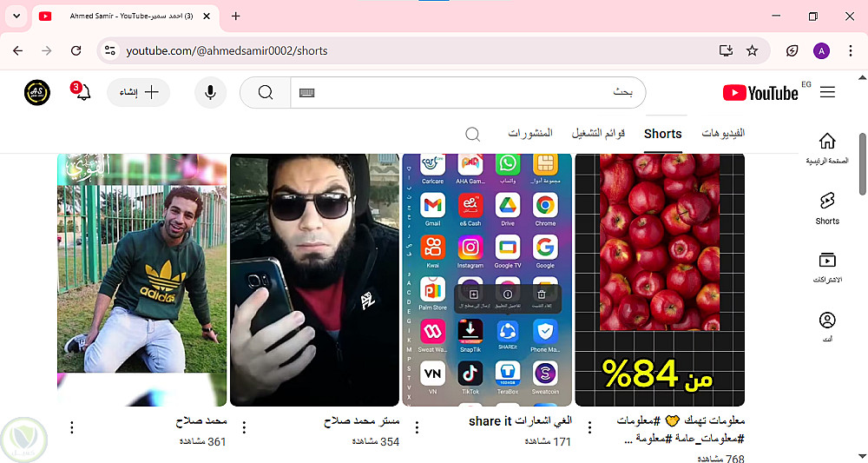This screenshot has height=463, width=868.
Task: Open the on-screen keyboard icon
Action: pos(306,92)
